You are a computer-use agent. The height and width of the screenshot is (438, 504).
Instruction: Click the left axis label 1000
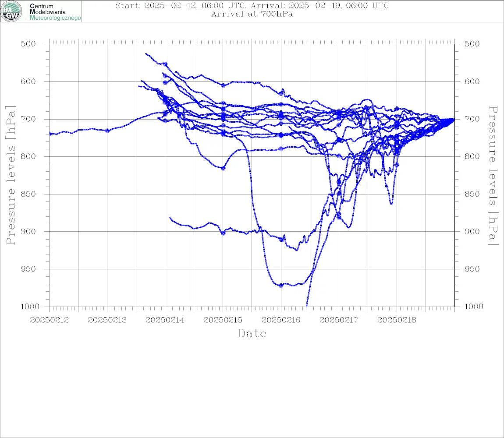tap(30, 306)
